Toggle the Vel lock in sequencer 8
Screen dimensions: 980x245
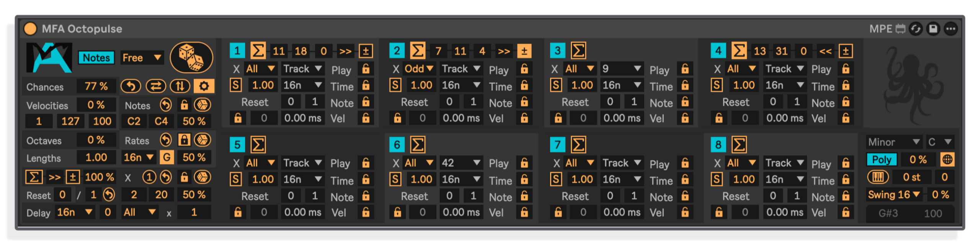[x=846, y=212]
